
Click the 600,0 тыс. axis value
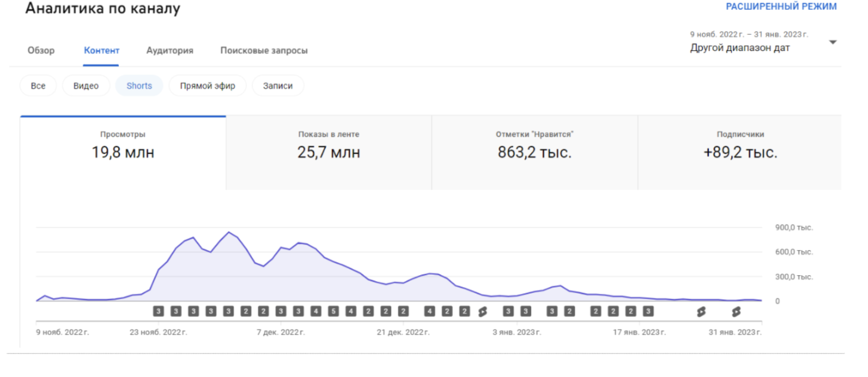794,252
